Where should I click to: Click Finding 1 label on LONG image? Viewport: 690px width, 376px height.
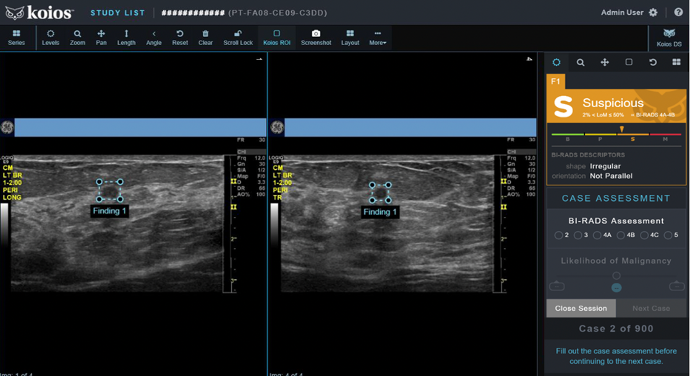point(109,211)
